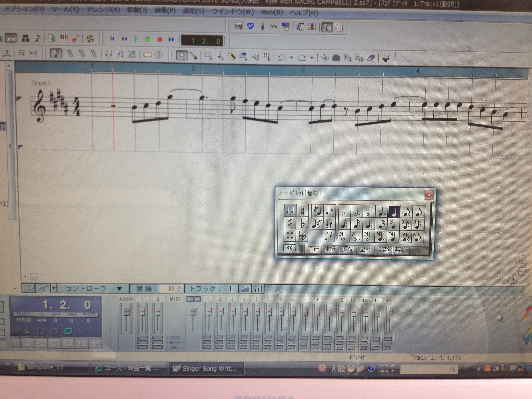The height and width of the screenshot is (399, 532).
Task: Toggle the velocity bars view button
Action: click(x=258, y=289)
